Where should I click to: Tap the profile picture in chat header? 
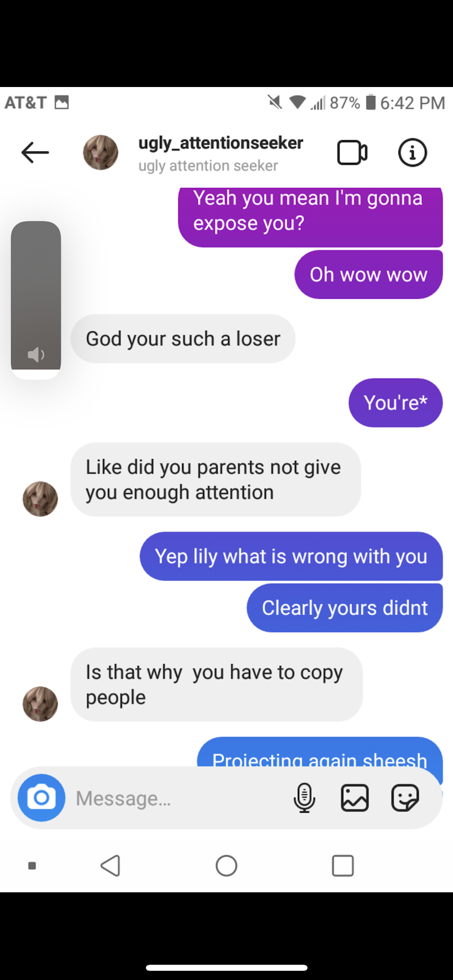pos(101,153)
